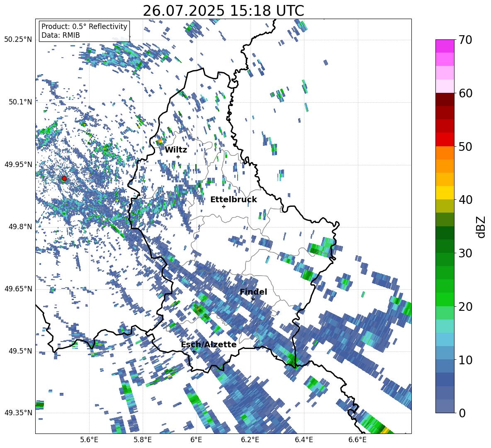Click the 5.6°E longitude label
The width and height of the screenshot is (491, 448).
point(89,440)
